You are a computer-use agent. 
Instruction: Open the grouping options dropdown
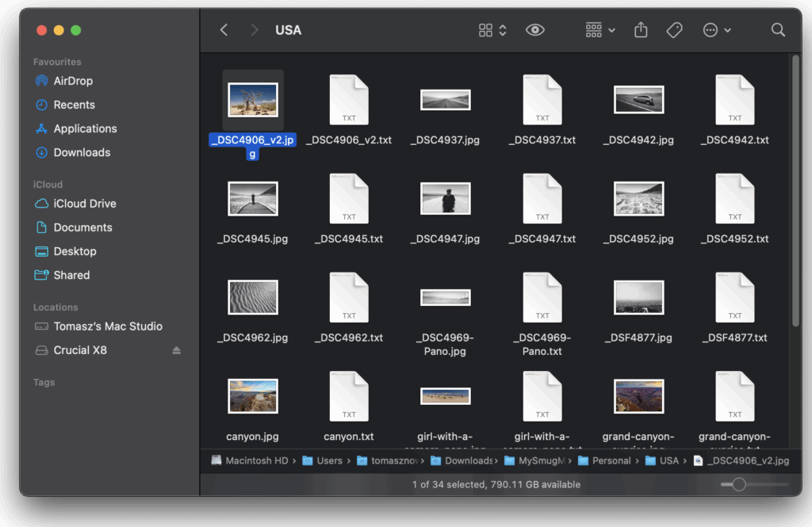599,29
